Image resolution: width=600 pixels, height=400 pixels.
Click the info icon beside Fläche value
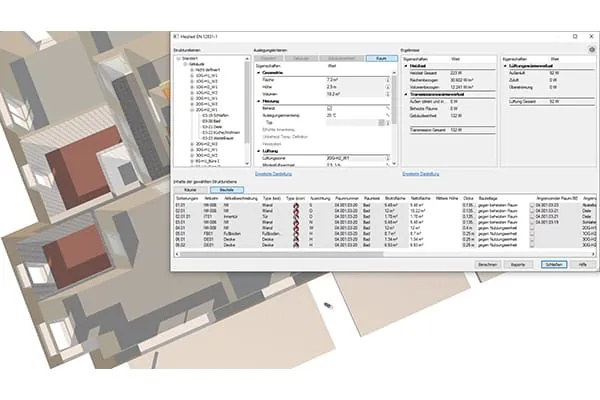point(387,79)
